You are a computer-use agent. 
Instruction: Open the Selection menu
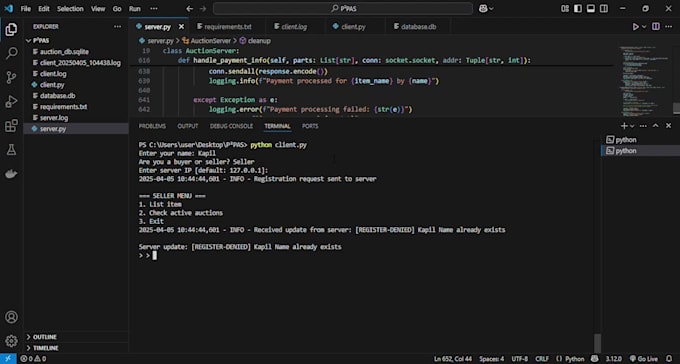(70, 9)
